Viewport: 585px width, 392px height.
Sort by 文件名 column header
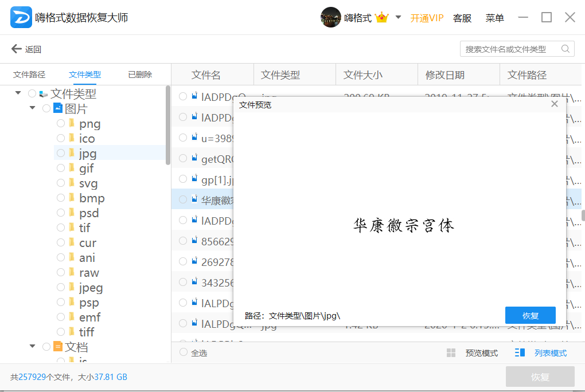point(206,75)
